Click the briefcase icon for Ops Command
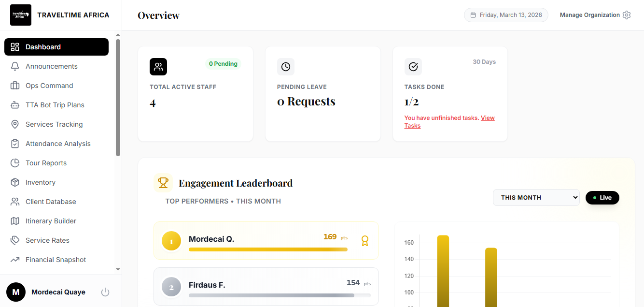 tap(15, 86)
